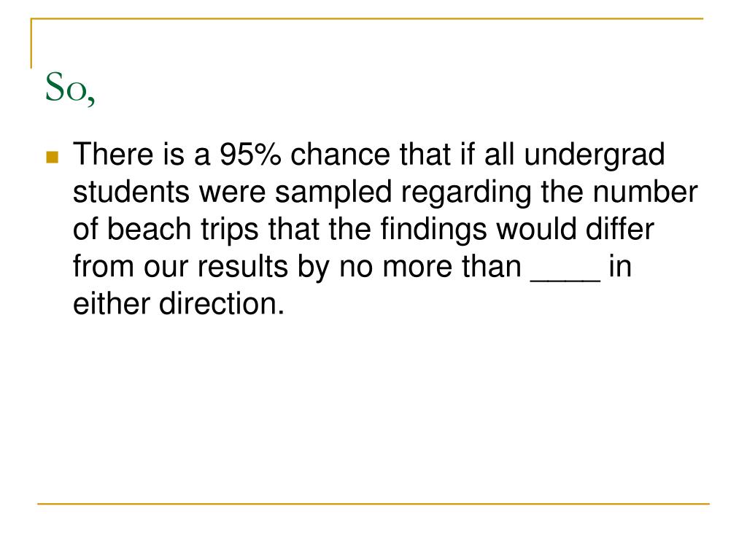This screenshot has width=747, height=560.
Task: Click the word "regarding" in the second line
Action: [465, 194]
